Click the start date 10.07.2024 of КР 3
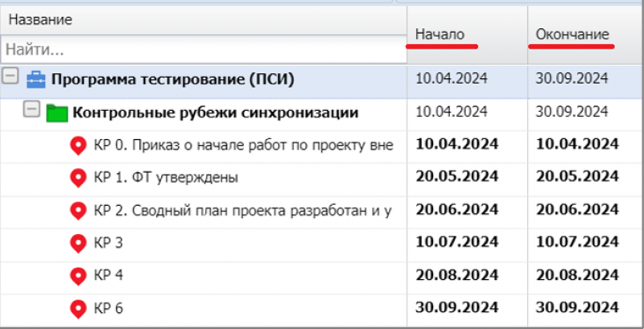Viewport: 644px width, 329px height. [x=456, y=242]
